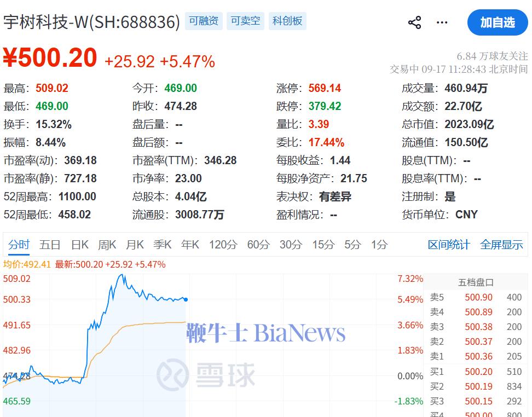This screenshot has height=417, width=532.
Task: Click the 五档盘口 header
Action: [476, 282]
